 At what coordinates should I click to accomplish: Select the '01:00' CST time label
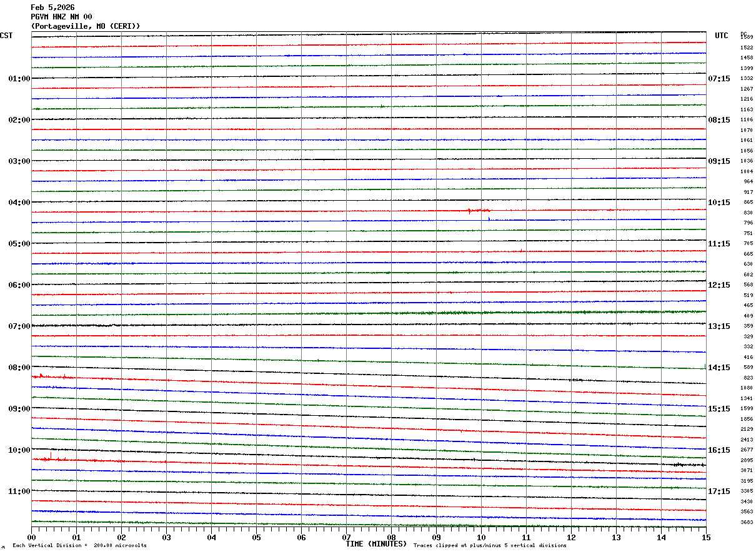pos(19,79)
